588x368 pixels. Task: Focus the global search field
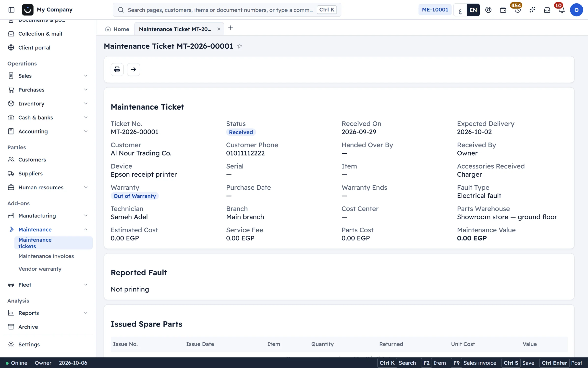227,10
